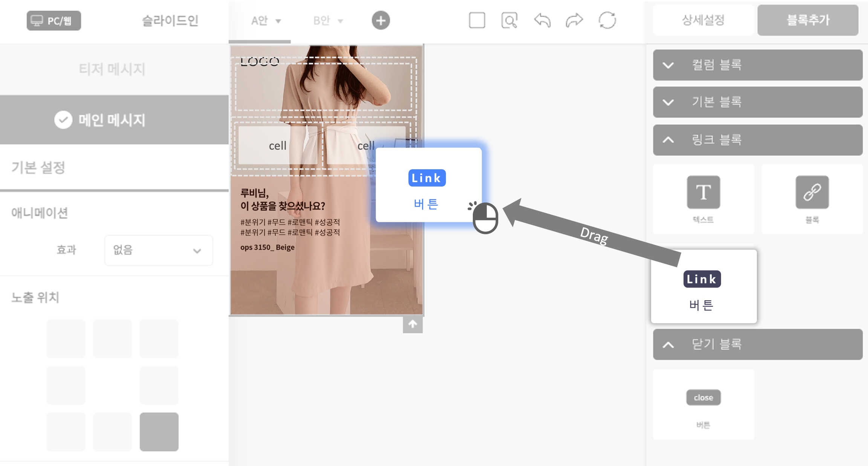Screen dimensions: 868x466
Task: Click the PC/웹 device button
Action: (53, 21)
